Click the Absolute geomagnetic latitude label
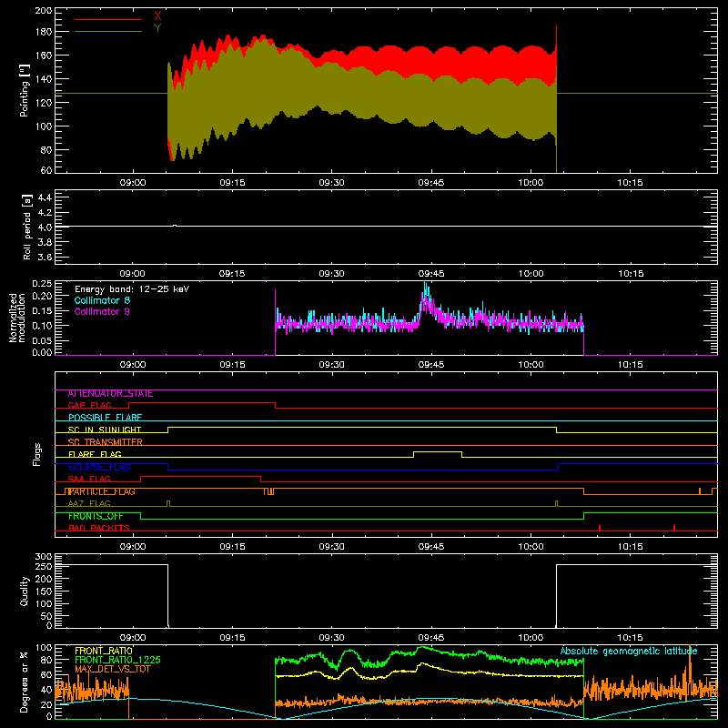The width and height of the screenshot is (728, 728). 629,651
